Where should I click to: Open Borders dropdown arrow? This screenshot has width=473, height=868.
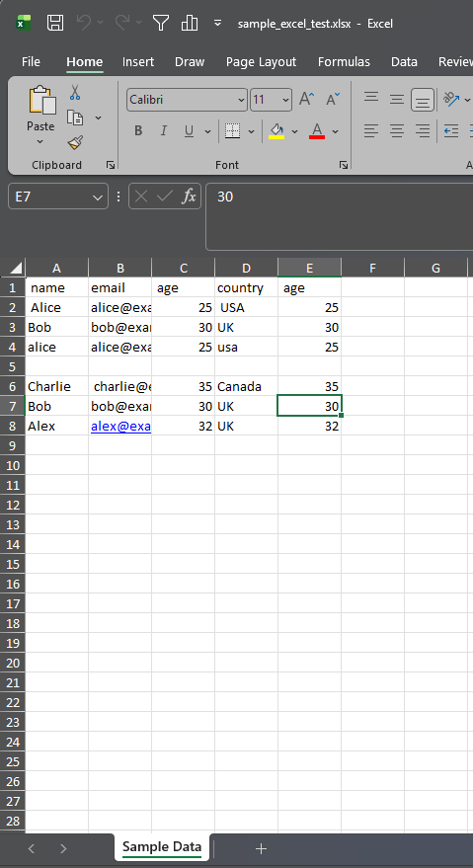point(251,131)
